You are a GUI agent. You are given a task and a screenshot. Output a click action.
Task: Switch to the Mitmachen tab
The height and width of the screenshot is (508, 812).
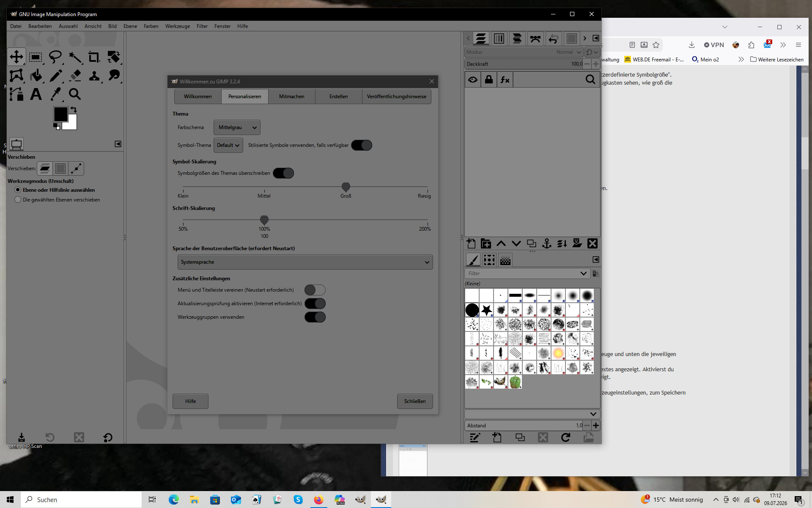(x=292, y=97)
